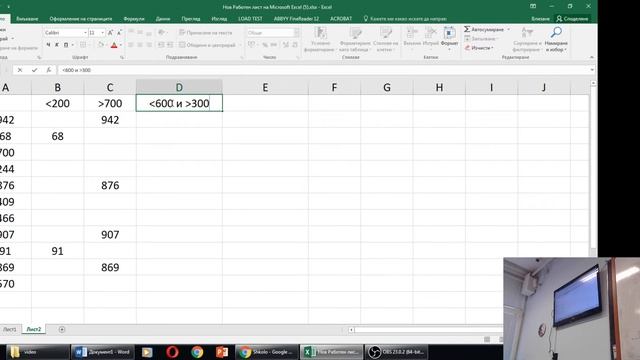This screenshot has width=640, height=360.
Task: Click Sort & Filter icon
Action: coord(527,33)
